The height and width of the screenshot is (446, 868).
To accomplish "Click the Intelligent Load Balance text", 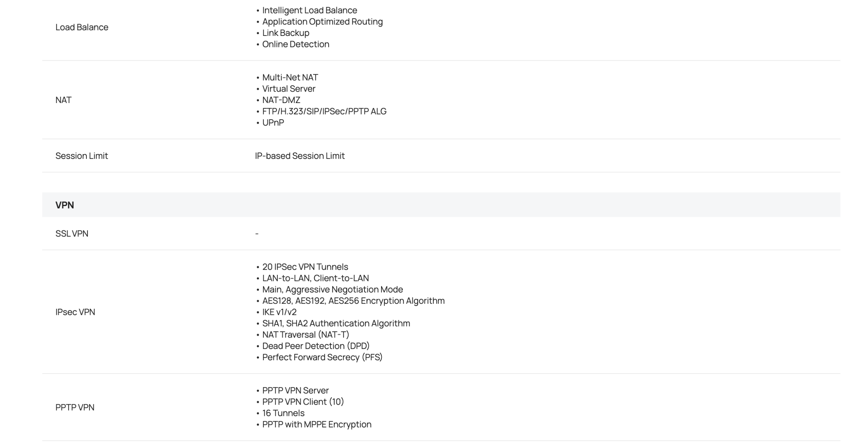I will [x=309, y=10].
